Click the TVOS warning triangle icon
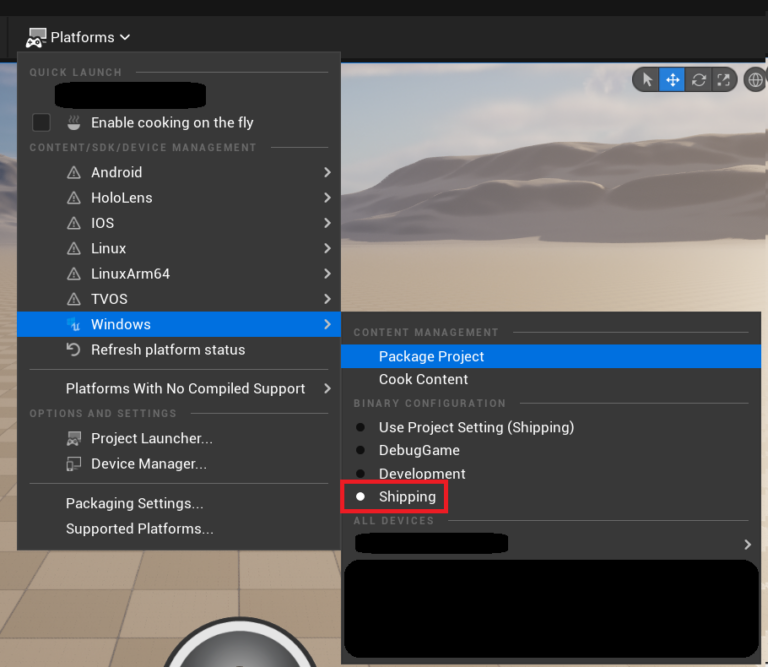Screen dimensions: 768x667 click(73, 299)
